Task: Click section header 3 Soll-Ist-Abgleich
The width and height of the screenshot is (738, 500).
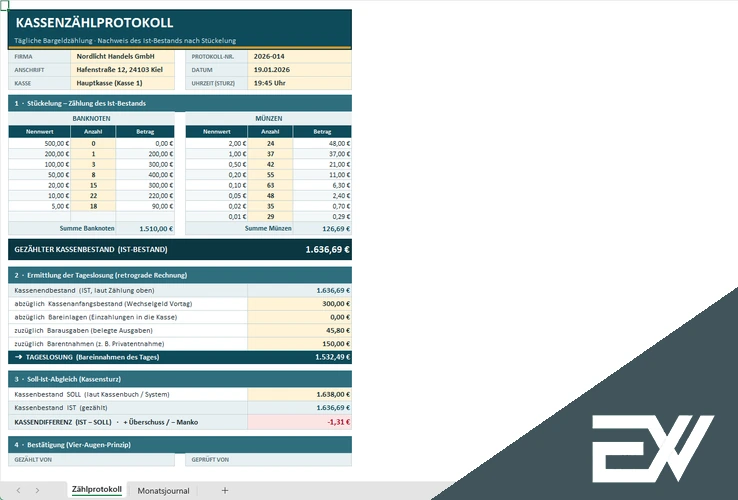Action: 180,379
